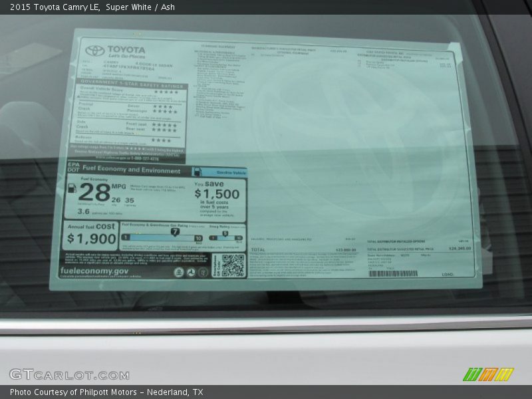Click the "35" highway MPG value
Viewport: 532px width, 399px height.
click(129, 200)
